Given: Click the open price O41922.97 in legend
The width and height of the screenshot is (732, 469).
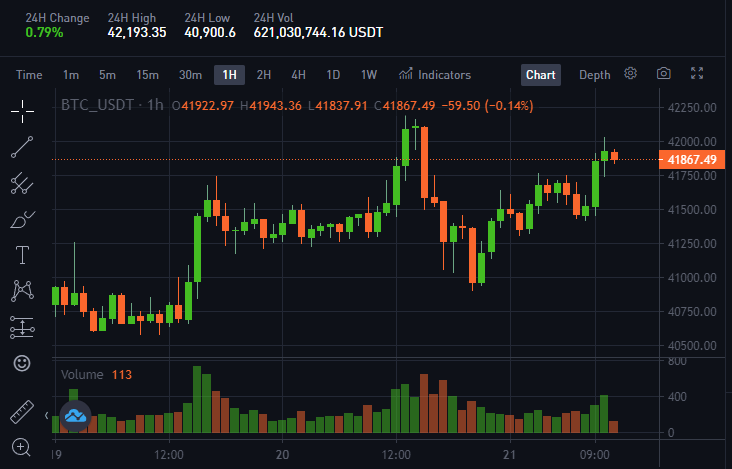Looking at the screenshot, I should (x=203, y=106).
